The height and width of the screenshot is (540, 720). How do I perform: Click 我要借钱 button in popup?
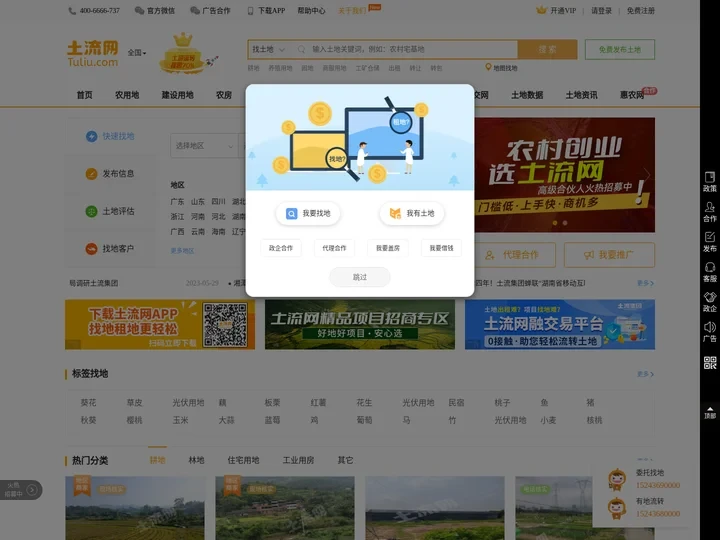coord(441,248)
